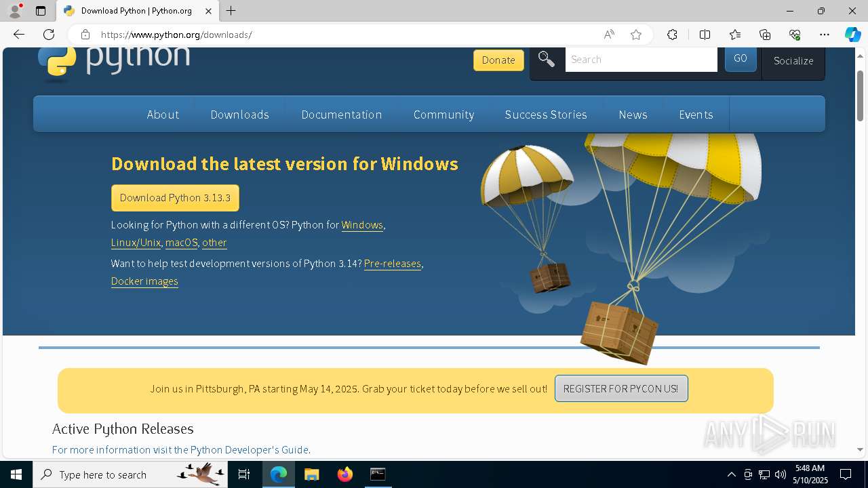This screenshot has width=868, height=488.
Task: Open the notification center icon
Action: point(846,474)
